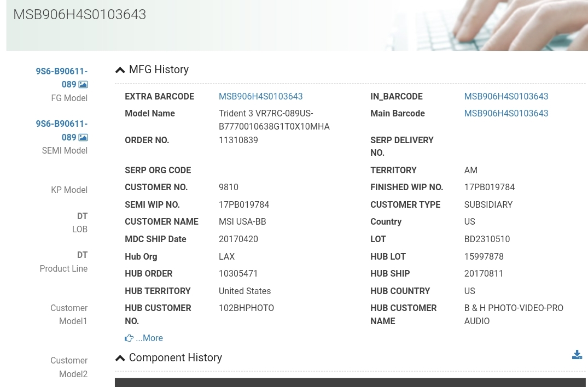The width and height of the screenshot is (588, 387).
Task: Click the DT value above LOB
Action: point(82,216)
